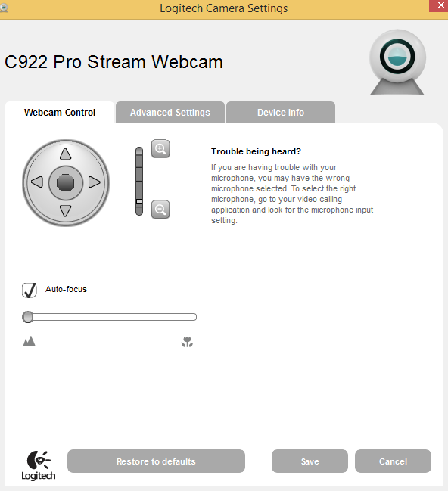This screenshot has height=491, width=448.
Task: Pan camera up with the up arrow
Action: 66,154
